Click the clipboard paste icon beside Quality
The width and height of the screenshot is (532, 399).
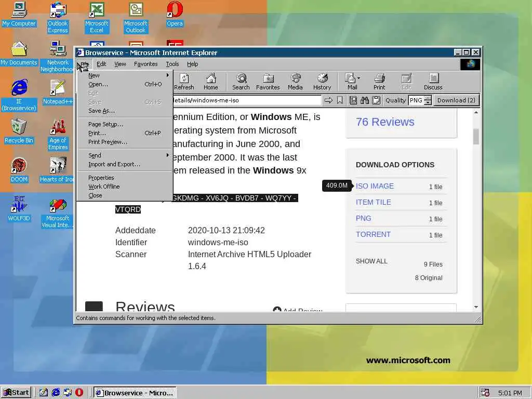(x=376, y=100)
